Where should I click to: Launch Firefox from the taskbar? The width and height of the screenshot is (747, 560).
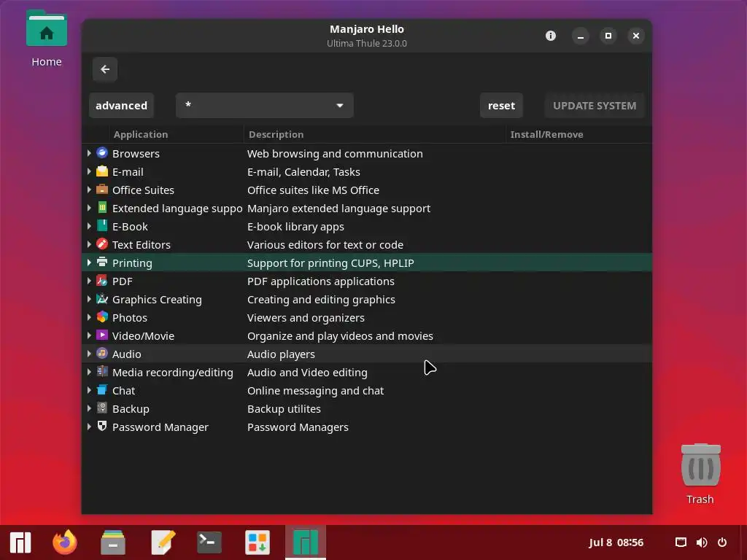tap(65, 542)
